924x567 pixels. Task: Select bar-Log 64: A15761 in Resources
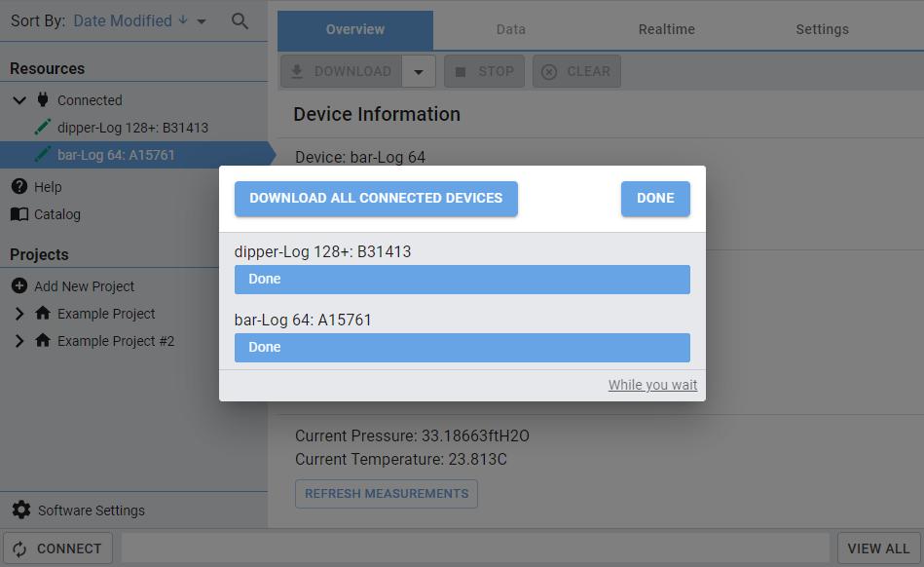116,155
